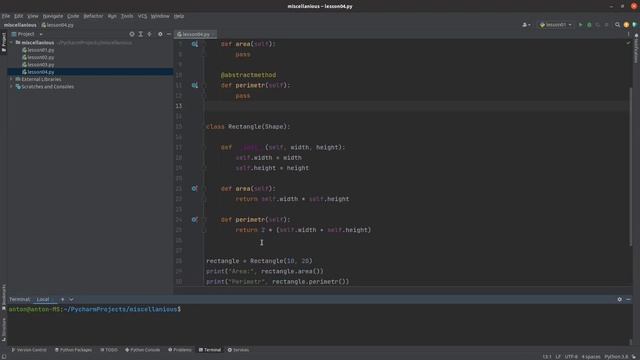The height and width of the screenshot is (360, 640).
Task: Click the UTF-8 encoding in status bar
Action: (571, 356)
